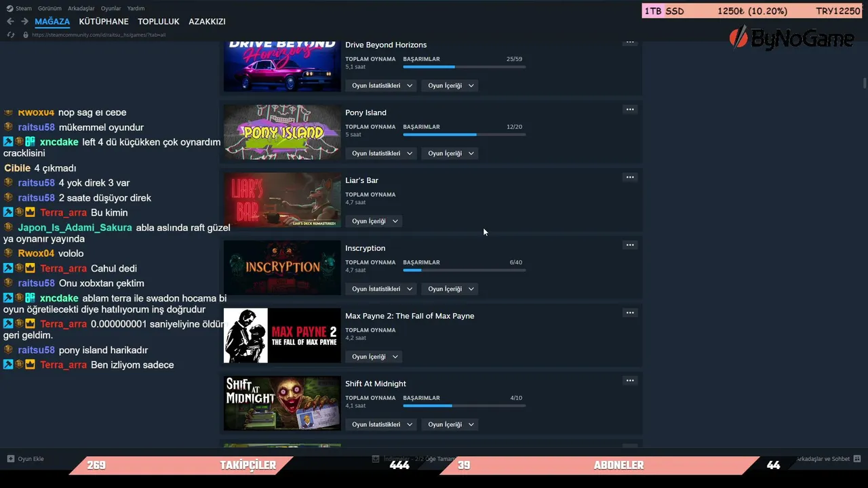Click the Drive Beyond Horizons achievement progress bar
The height and width of the screenshot is (488, 868).
coord(465,67)
